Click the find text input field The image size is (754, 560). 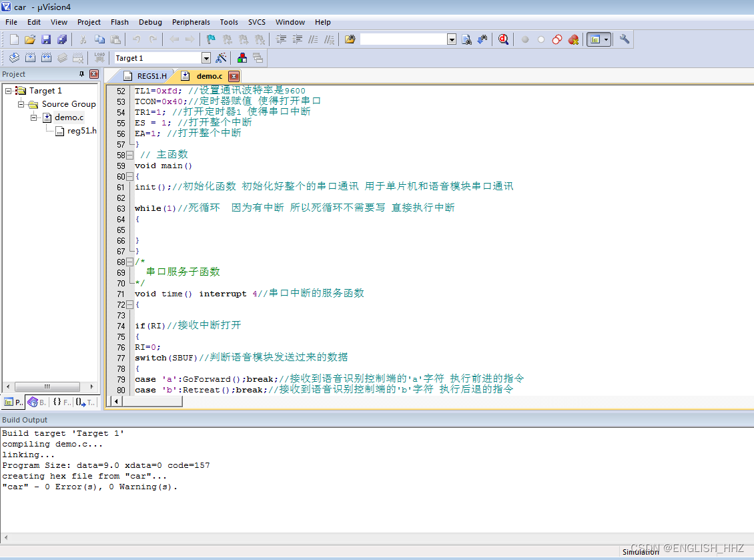pyautogui.click(x=404, y=39)
